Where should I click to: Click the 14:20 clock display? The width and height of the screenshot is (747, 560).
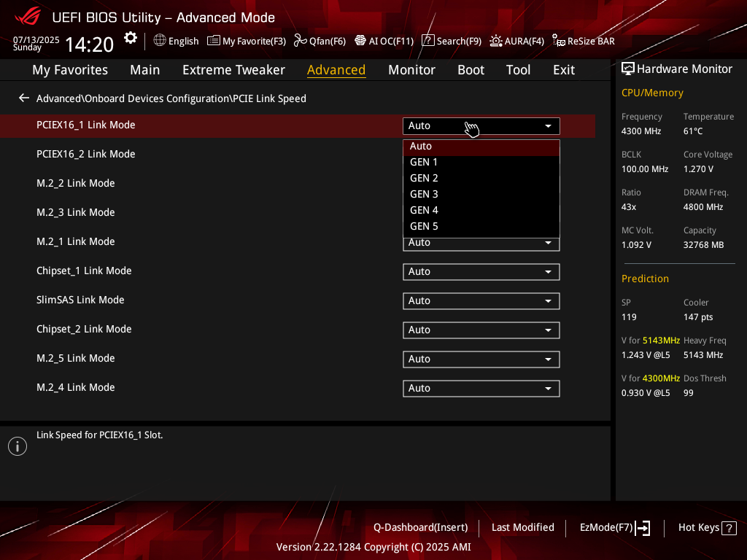pyautogui.click(x=89, y=44)
